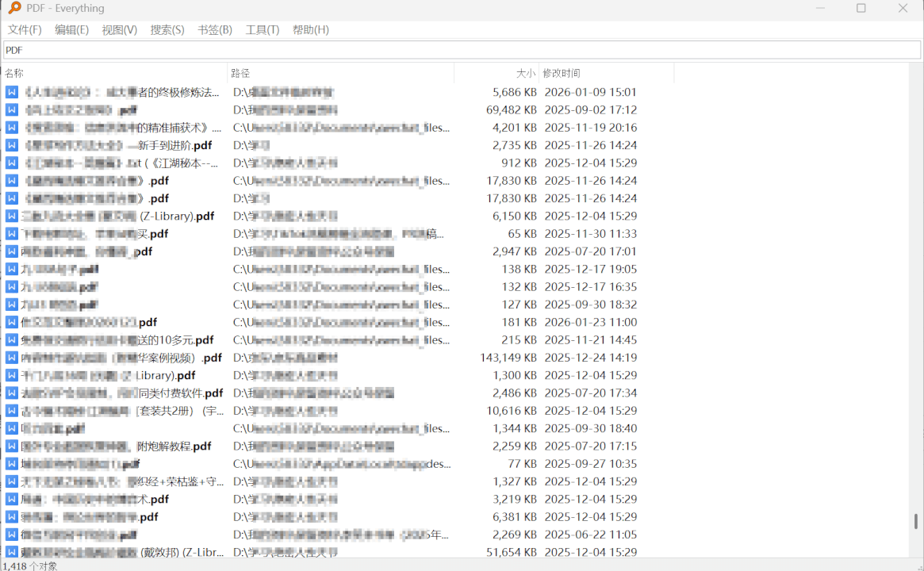Click the file icon for '终极修炼法' entry

(12, 92)
